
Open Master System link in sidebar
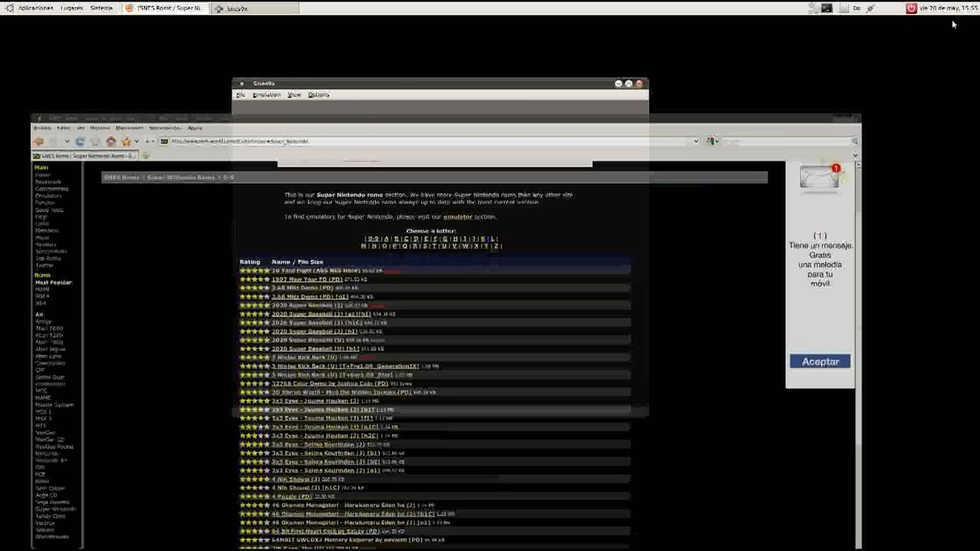tap(54, 405)
